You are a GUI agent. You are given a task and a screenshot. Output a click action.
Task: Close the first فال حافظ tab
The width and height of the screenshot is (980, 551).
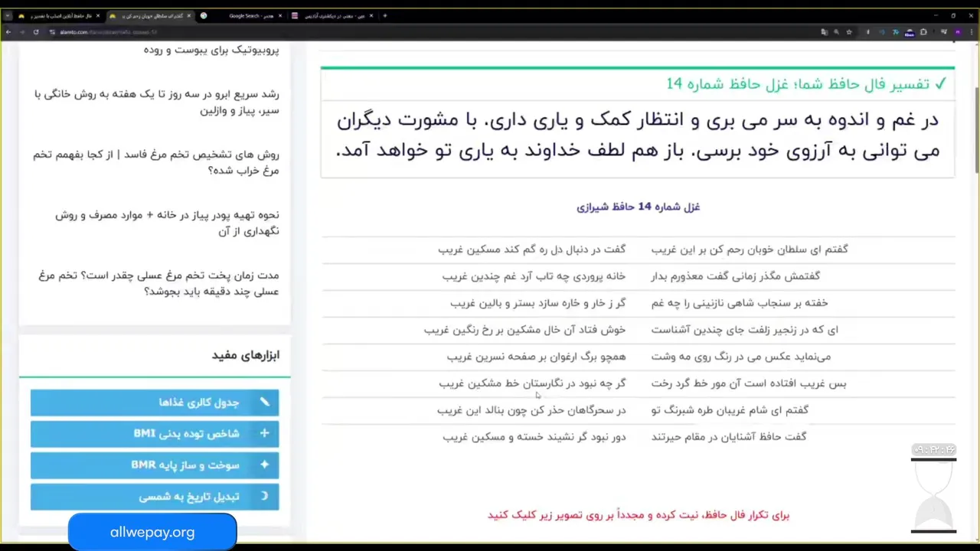point(98,16)
